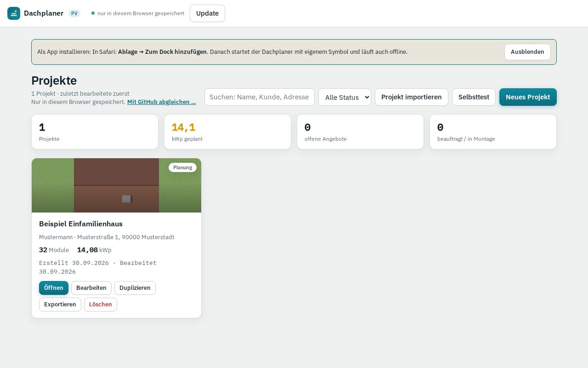Open the Alle Status dropdown
The image size is (588, 368).
tap(345, 97)
